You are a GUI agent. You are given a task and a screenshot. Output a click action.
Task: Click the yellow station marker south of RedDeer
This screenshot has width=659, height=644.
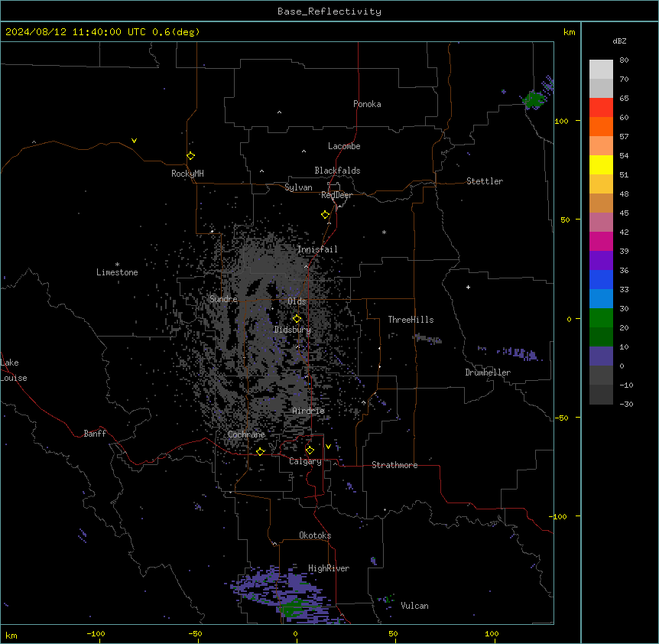326,215
